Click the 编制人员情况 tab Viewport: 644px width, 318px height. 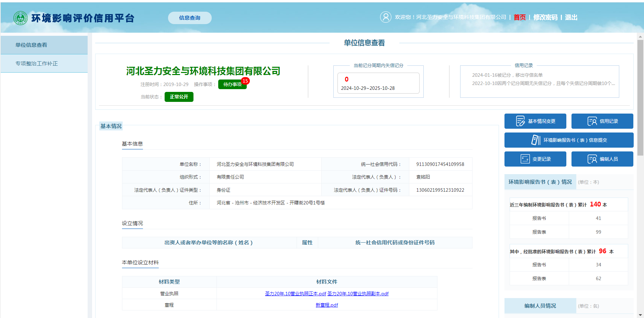tap(540, 306)
